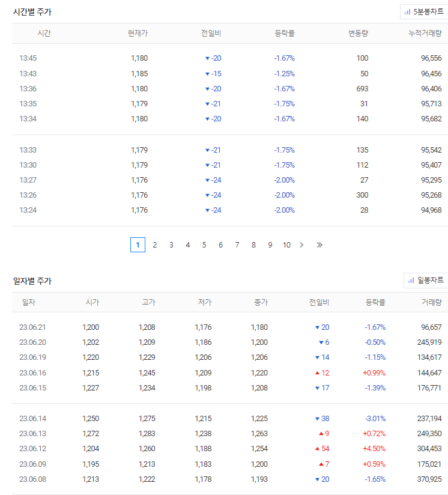
Task: Click +0.72% in the 23.06.13 row
Action: point(374,434)
